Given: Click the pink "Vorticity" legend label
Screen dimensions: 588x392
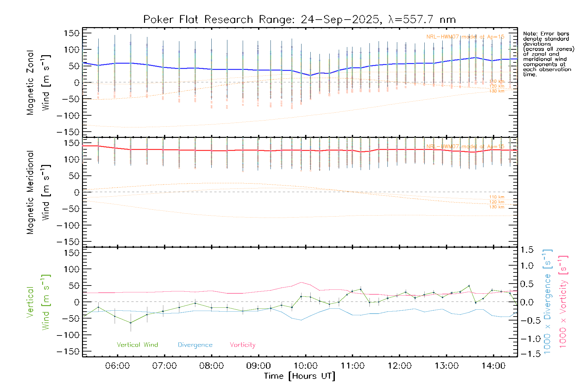Looking at the screenshot, I should [x=242, y=345].
